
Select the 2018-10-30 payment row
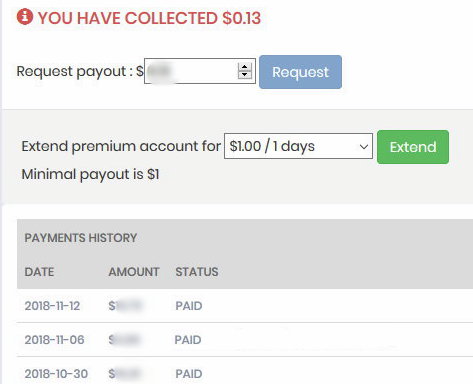[245, 371]
